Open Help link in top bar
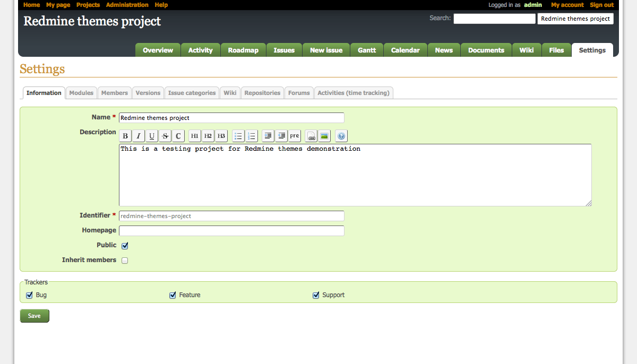This screenshot has width=637, height=364. 161,5
